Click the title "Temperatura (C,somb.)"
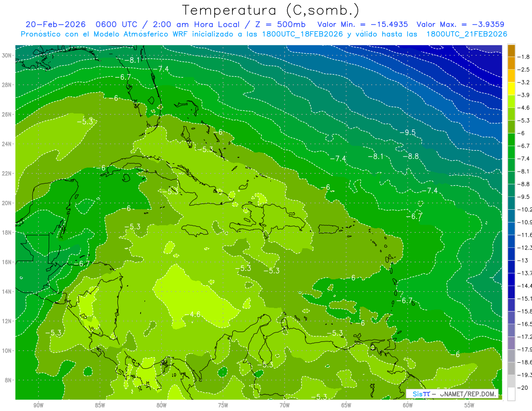 [270, 10]
